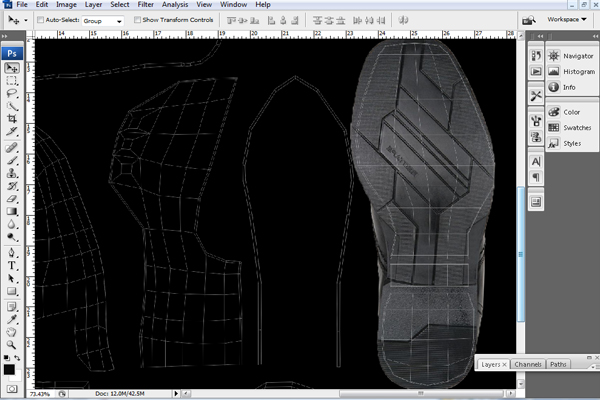Enable Show Transform Controls checkbox

tap(137, 20)
